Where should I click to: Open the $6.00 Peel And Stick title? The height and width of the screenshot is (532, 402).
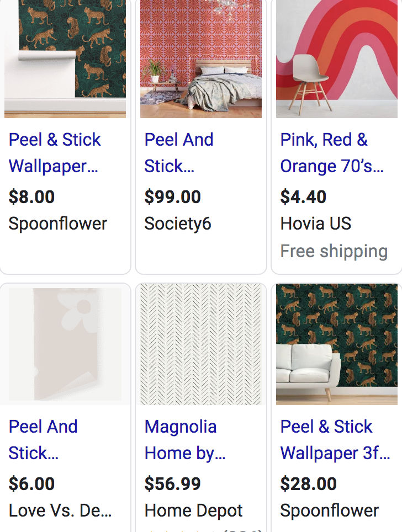[43, 440]
